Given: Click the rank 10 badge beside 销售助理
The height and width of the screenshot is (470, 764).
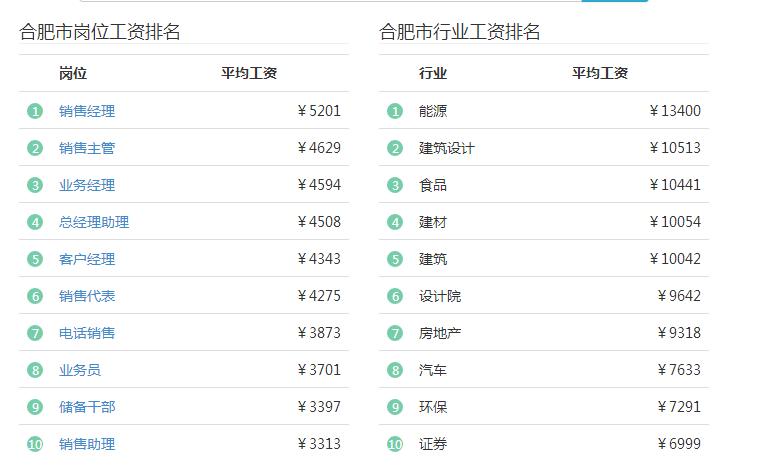Looking at the screenshot, I should pos(35,444).
